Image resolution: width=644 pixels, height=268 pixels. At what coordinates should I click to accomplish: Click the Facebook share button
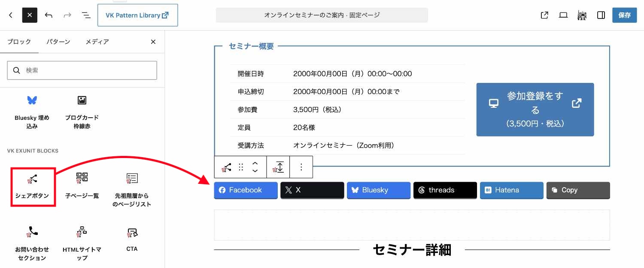[246, 190]
